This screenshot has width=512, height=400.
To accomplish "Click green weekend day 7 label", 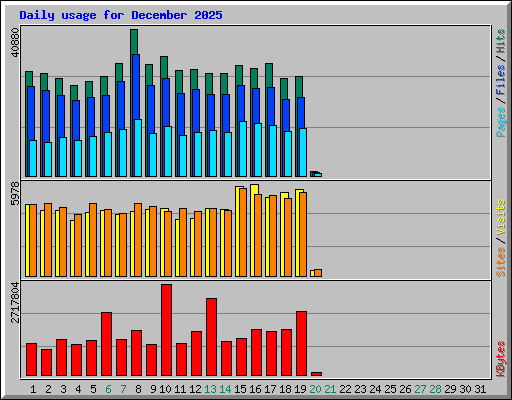I will tap(123, 389).
